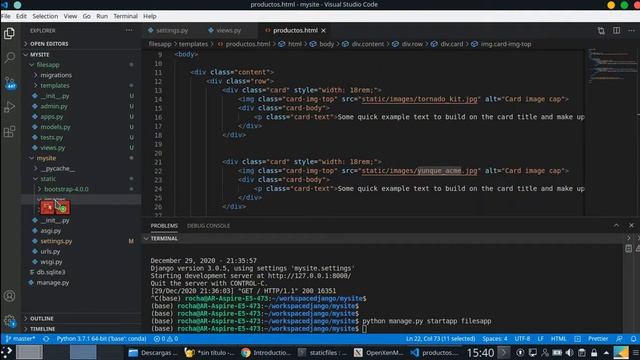
Task: Close the productos.html tab
Action: tap(323, 31)
